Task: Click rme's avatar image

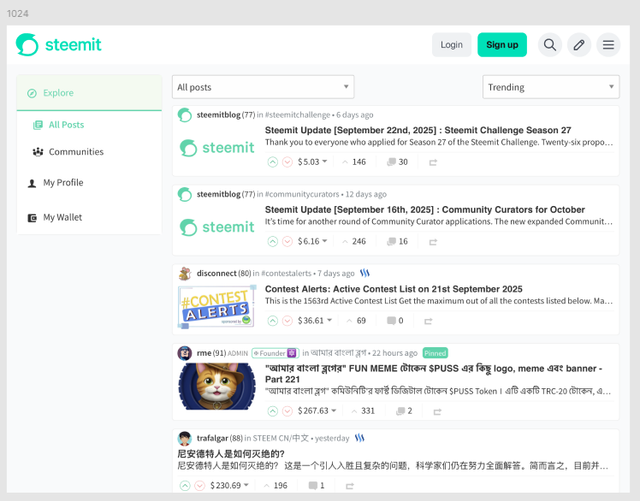Action: tap(184, 353)
